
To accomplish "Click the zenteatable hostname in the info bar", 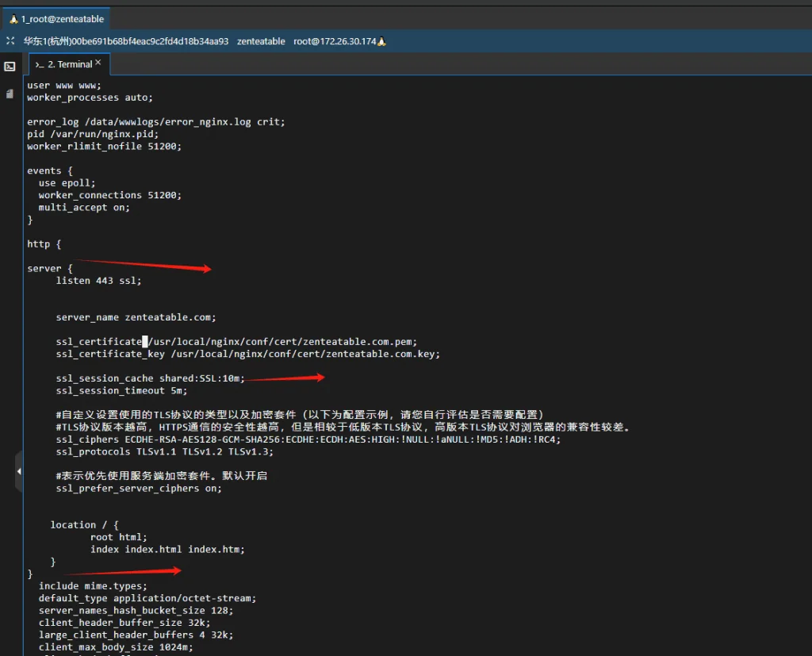I will click(261, 41).
